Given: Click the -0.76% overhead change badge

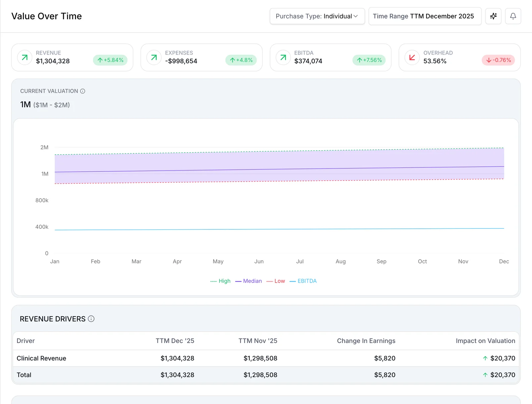Looking at the screenshot, I should (x=498, y=60).
